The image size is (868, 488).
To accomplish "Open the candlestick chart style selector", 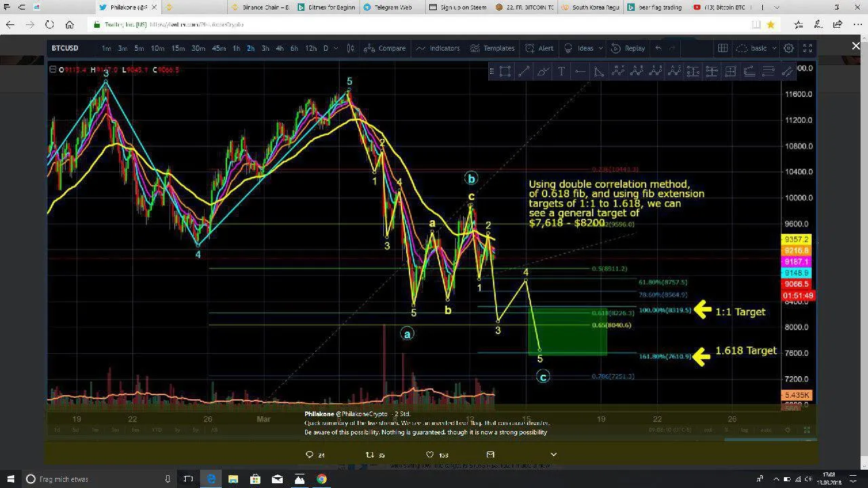I will [x=351, y=48].
